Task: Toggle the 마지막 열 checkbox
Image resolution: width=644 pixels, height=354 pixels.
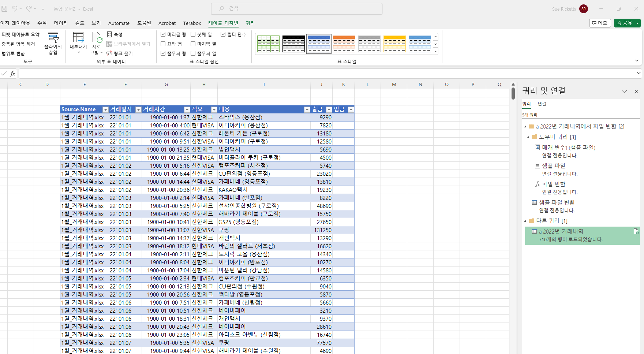Action: (193, 44)
